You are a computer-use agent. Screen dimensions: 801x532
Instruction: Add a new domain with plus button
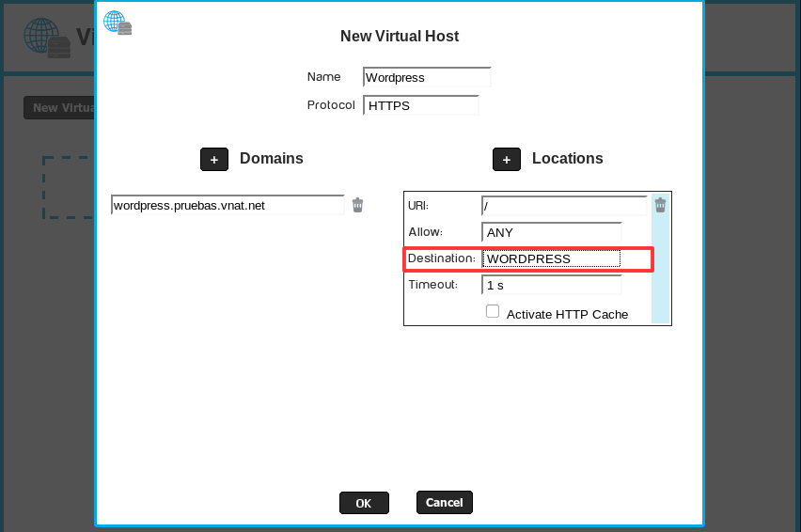click(214, 159)
